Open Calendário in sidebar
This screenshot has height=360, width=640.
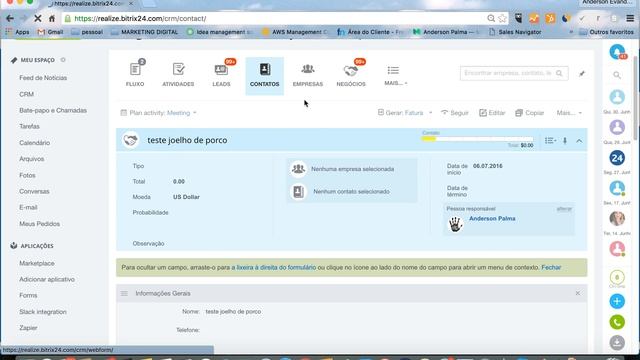click(34, 143)
